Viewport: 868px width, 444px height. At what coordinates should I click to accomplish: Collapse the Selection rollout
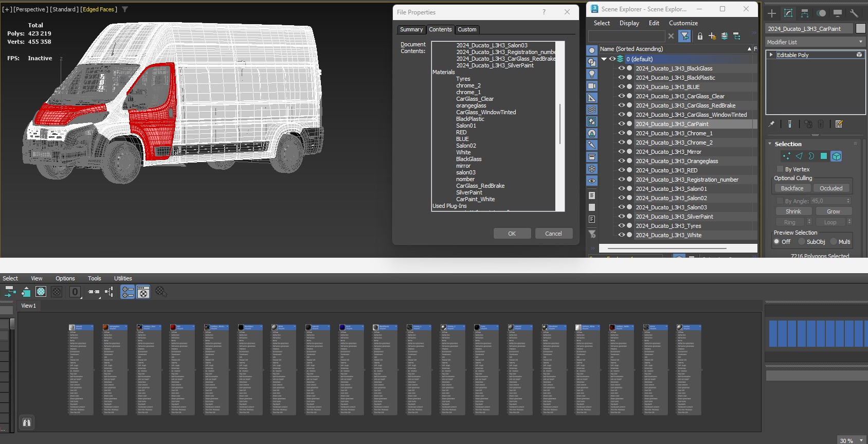pos(770,144)
